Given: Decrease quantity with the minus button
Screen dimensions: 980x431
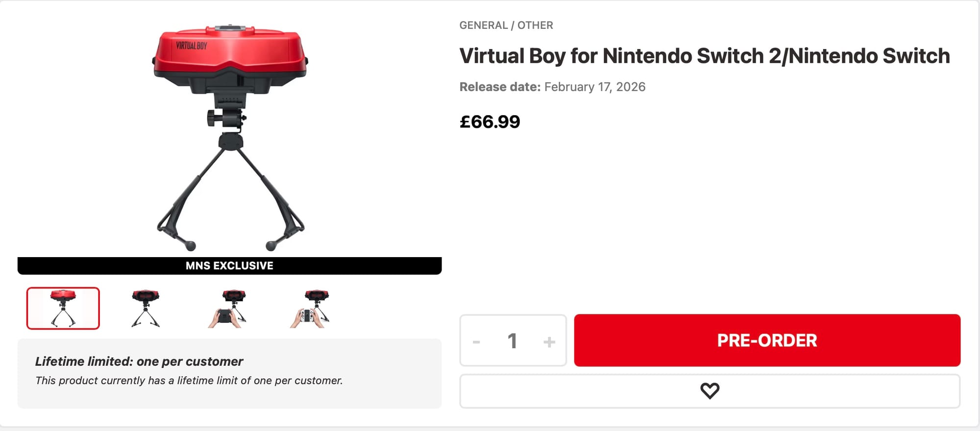Looking at the screenshot, I should pyautogui.click(x=476, y=341).
